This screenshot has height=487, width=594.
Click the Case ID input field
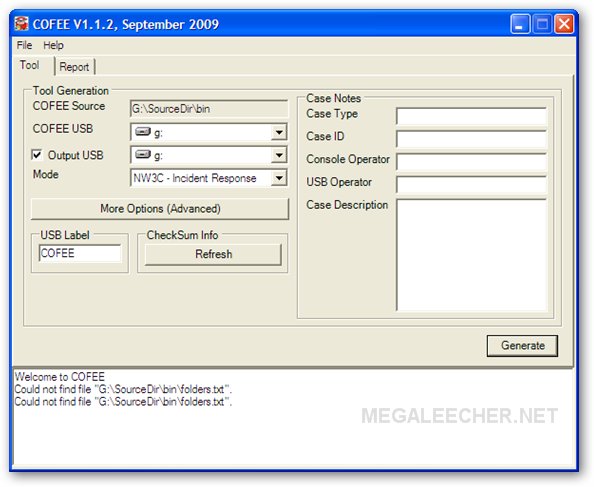[x=471, y=139]
